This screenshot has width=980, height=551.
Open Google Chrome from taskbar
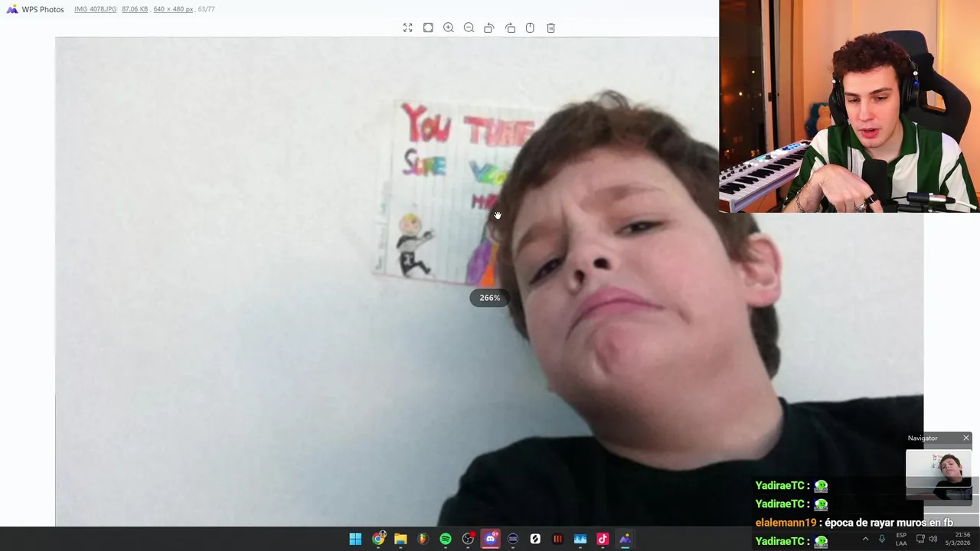(378, 539)
